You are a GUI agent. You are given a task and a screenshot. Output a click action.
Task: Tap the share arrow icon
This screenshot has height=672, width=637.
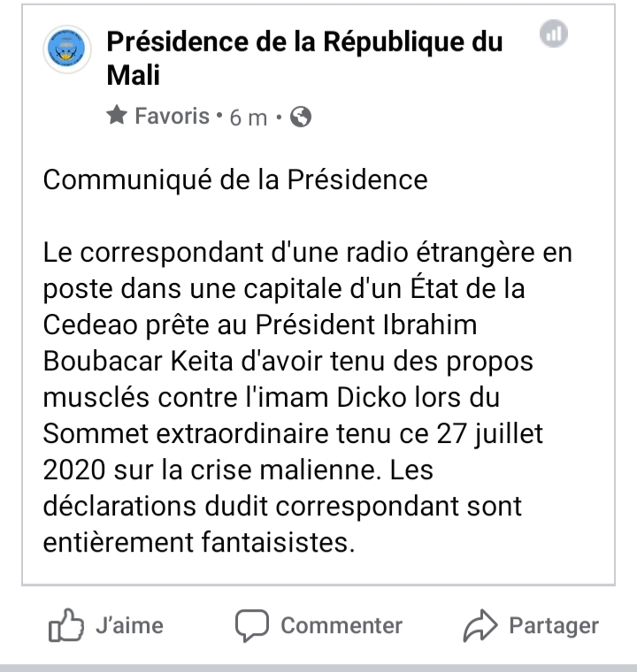(x=480, y=627)
